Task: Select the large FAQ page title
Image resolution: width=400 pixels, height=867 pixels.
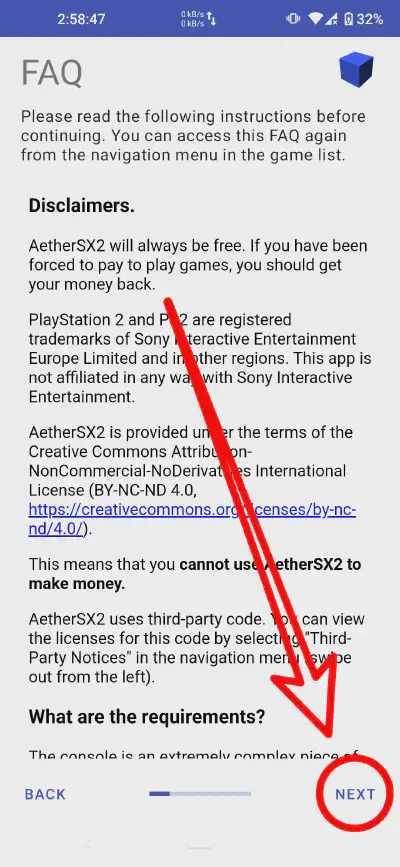Action: (x=51, y=72)
